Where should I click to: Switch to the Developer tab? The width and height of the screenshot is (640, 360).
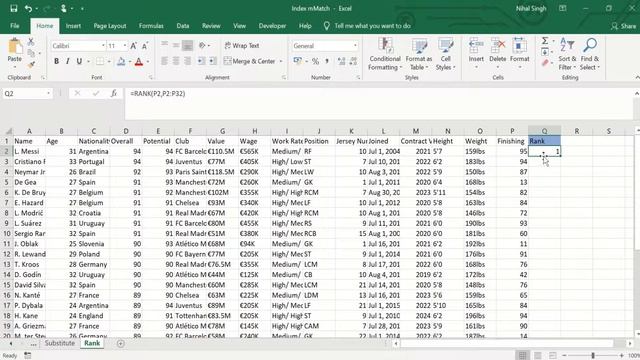pyautogui.click(x=272, y=26)
